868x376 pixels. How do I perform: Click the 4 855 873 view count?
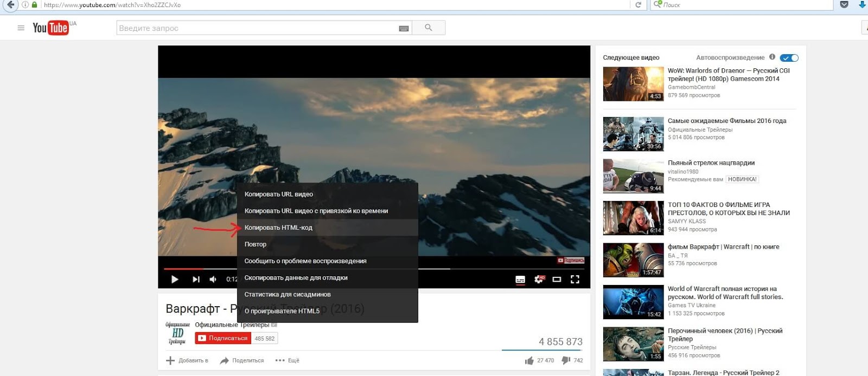pos(560,342)
